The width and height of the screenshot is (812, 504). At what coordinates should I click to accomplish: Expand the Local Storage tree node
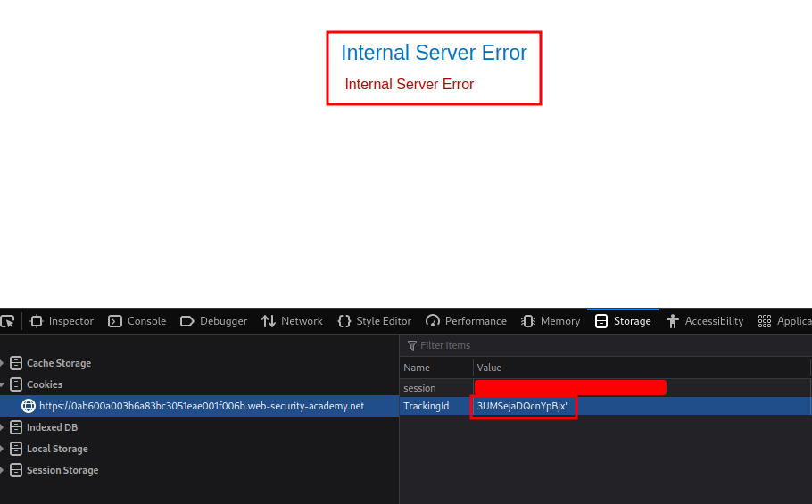pyautogui.click(x=2, y=449)
